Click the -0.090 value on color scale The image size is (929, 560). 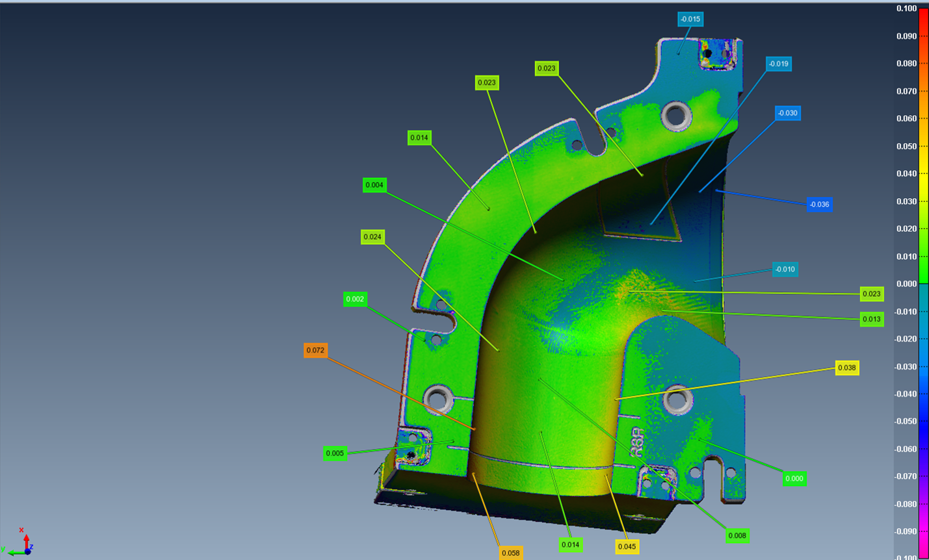tap(905, 532)
